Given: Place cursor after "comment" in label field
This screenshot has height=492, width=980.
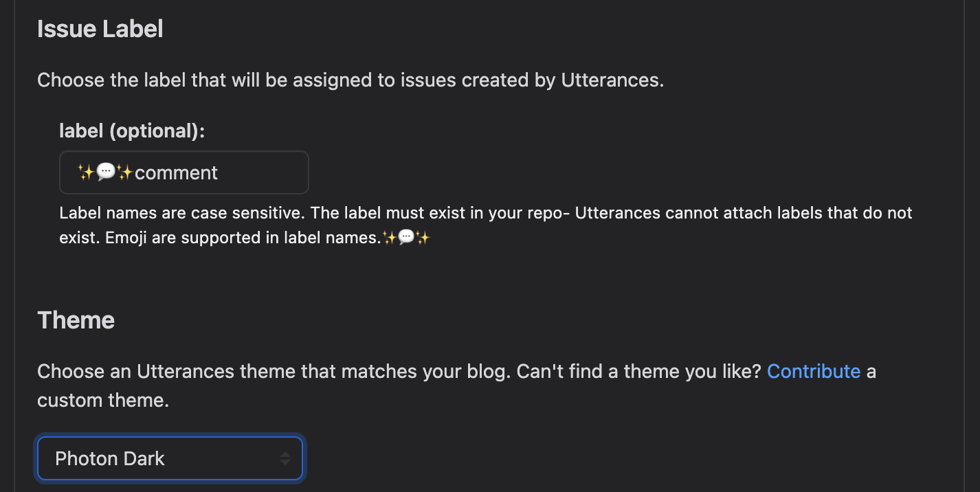Looking at the screenshot, I should (219, 172).
